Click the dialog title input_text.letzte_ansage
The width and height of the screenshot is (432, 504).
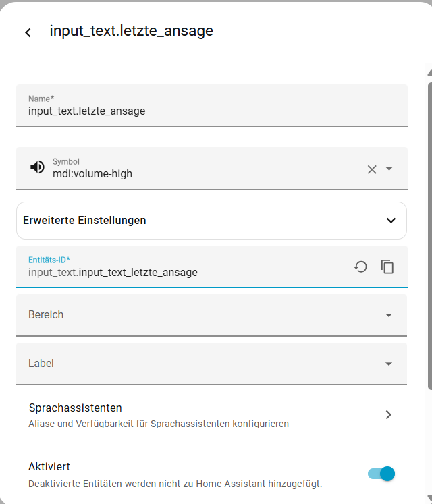pos(131,31)
